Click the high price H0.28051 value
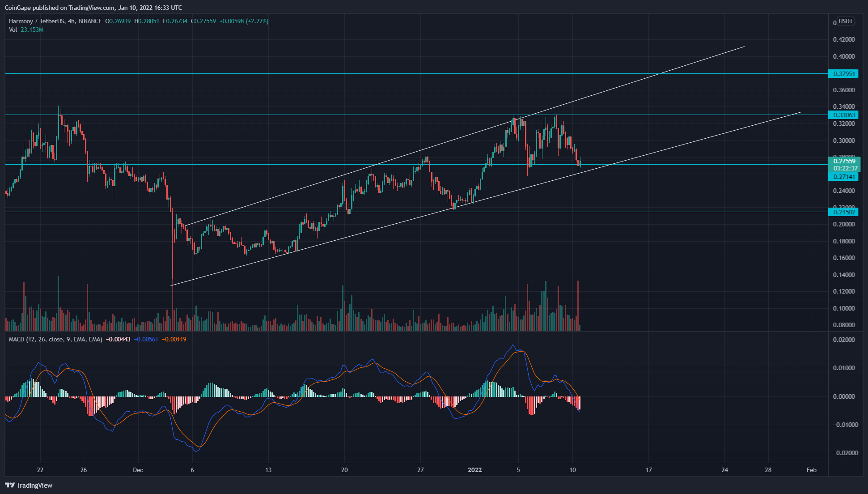Image resolution: width=868 pixels, height=494 pixels. click(147, 21)
